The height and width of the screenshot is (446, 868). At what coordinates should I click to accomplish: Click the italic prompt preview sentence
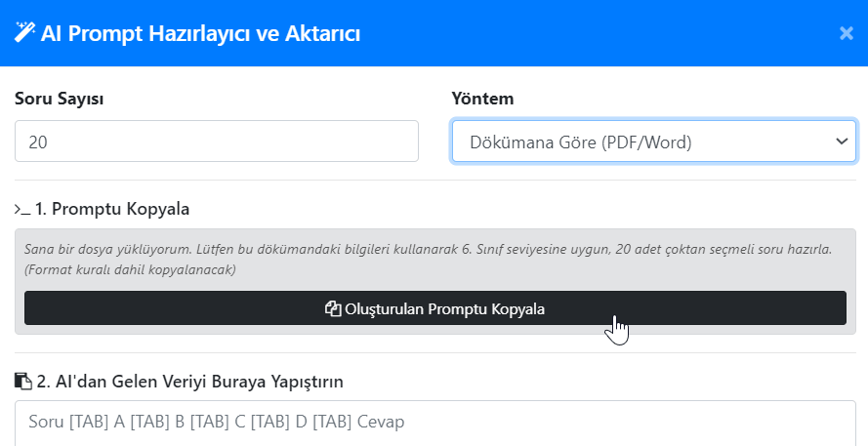(428, 250)
